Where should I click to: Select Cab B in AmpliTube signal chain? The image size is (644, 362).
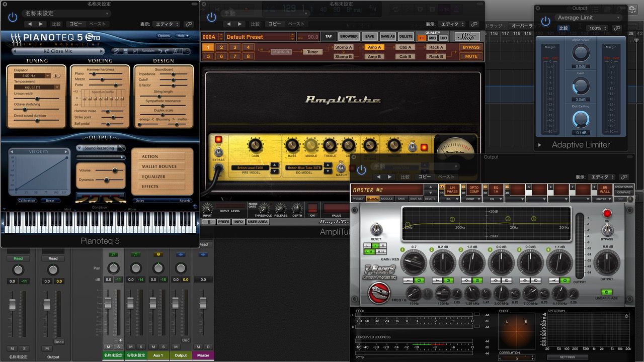pyautogui.click(x=406, y=56)
